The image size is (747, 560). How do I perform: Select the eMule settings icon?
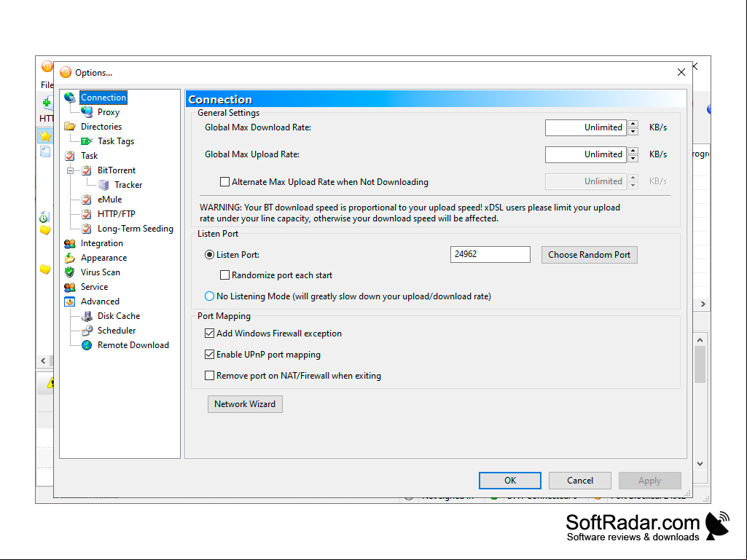pos(87,200)
